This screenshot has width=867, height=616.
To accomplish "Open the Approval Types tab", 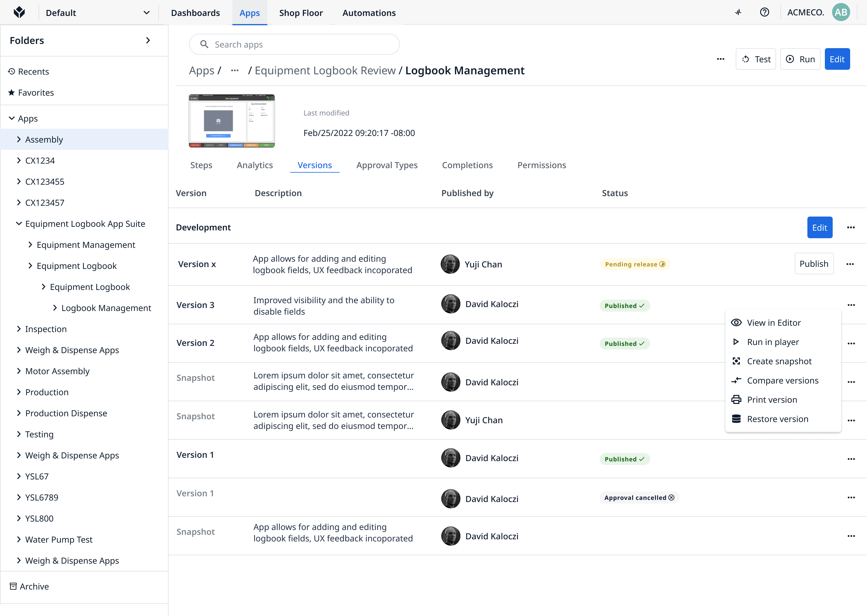I will (x=387, y=165).
